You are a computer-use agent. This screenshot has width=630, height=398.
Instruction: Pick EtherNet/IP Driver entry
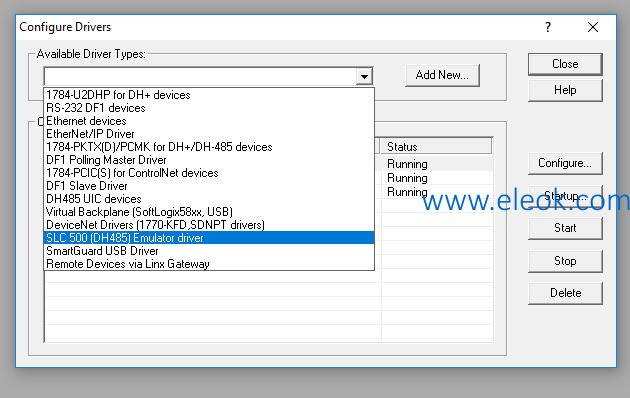click(209, 134)
